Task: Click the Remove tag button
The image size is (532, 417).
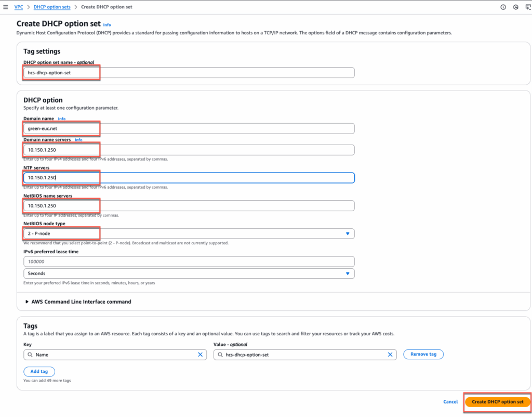Action: (x=423, y=355)
